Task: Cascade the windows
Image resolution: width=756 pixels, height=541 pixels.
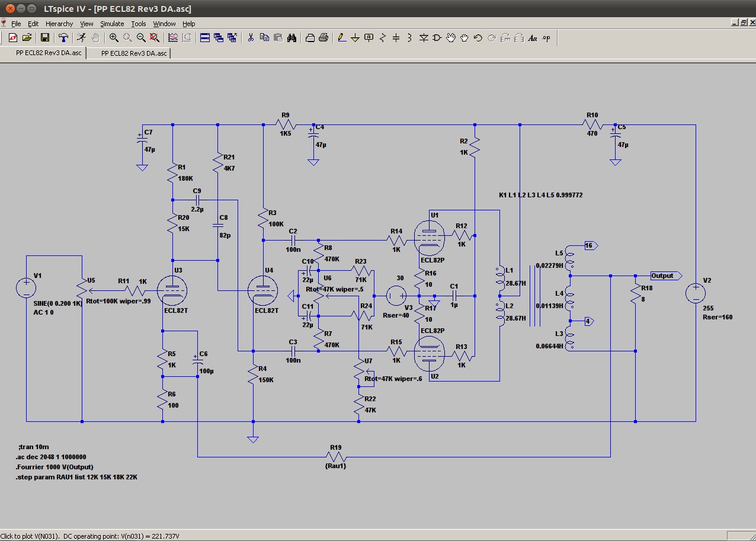Action: (219, 38)
